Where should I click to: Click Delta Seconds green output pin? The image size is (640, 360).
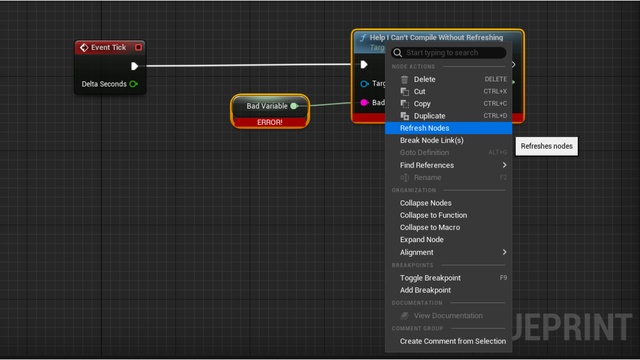(133, 84)
